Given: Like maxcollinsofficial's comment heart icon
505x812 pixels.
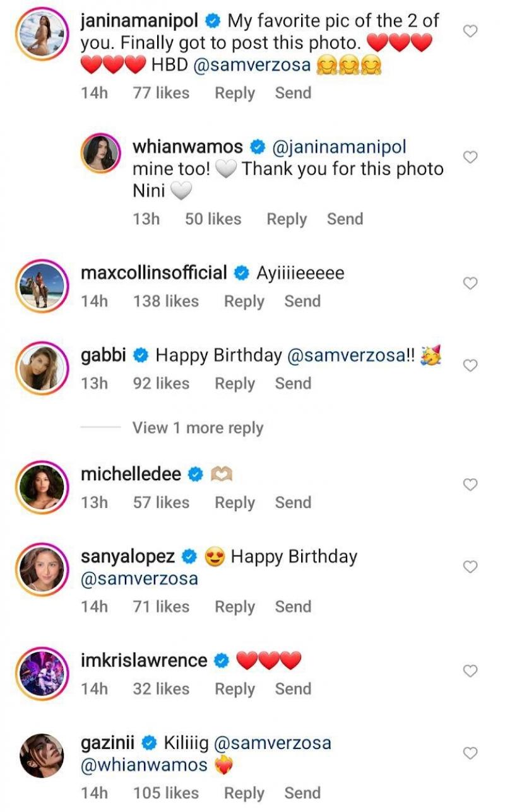Looking at the screenshot, I should pos(470,283).
